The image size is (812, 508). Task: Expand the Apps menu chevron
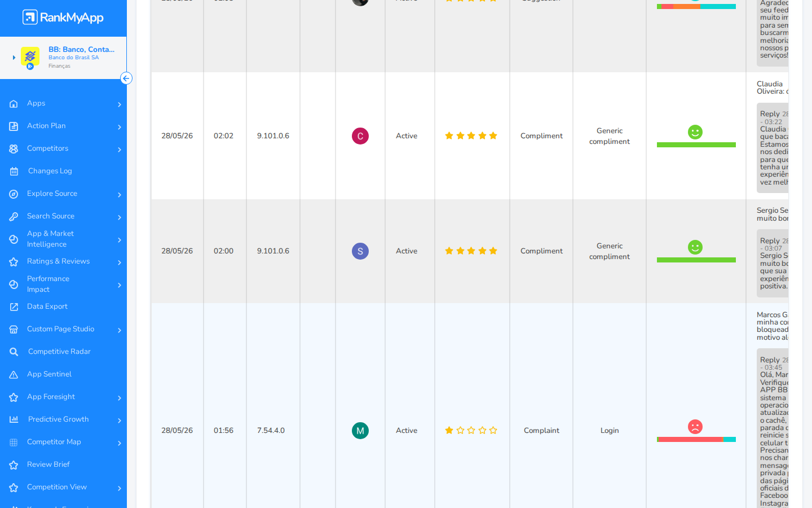point(120,104)
